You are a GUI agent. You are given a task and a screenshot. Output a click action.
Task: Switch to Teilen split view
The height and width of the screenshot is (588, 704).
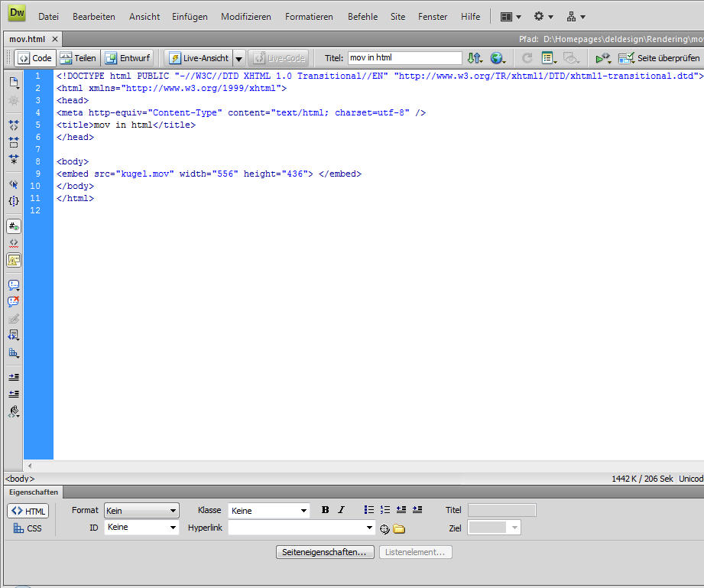point(78,58)
